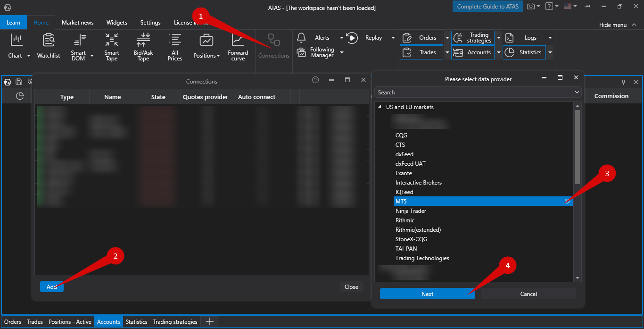Image resolution: width=644 pixels, height=329 pixels.
Task: Select Statistics bottom tab
Action: (x=137, y=322)
